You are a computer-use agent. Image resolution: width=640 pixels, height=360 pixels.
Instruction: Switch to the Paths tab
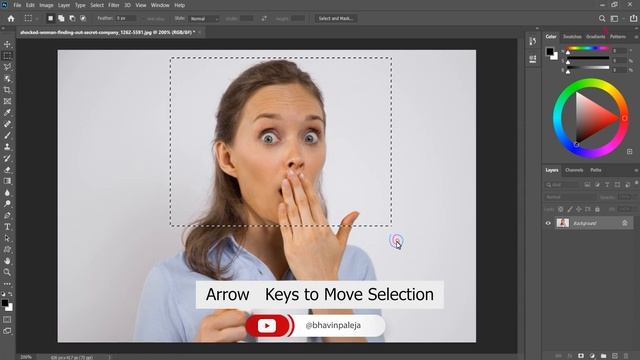(596, 170)
